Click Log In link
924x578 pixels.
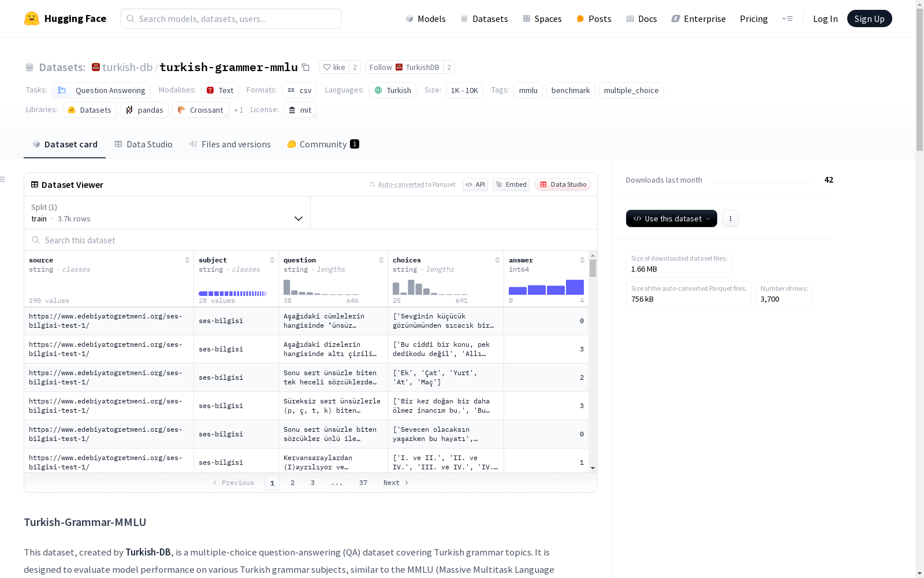825,18
